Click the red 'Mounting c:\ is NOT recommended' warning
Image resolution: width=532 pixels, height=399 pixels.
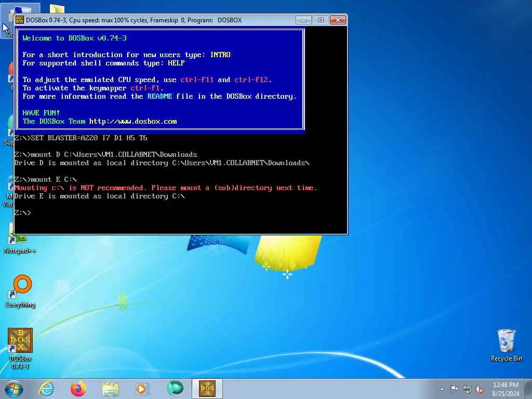pyautogui.click(x=166, y=188)
